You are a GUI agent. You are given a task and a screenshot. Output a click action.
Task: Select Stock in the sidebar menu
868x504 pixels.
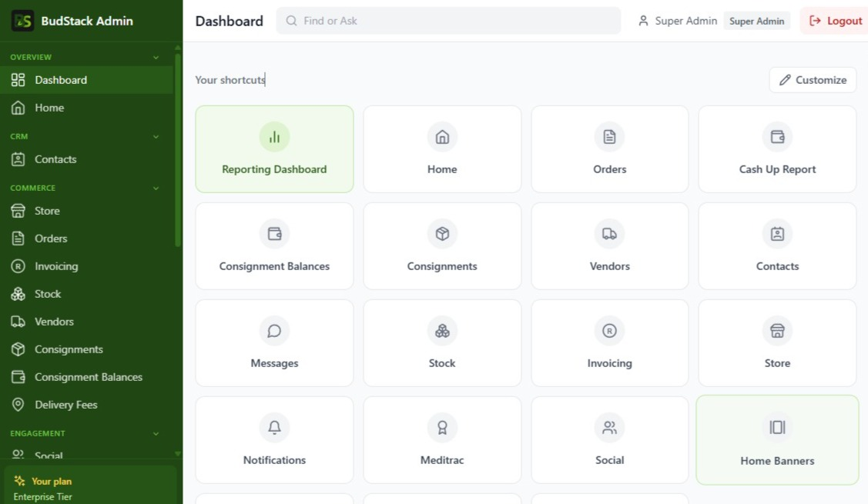click(x=86, y=294)
